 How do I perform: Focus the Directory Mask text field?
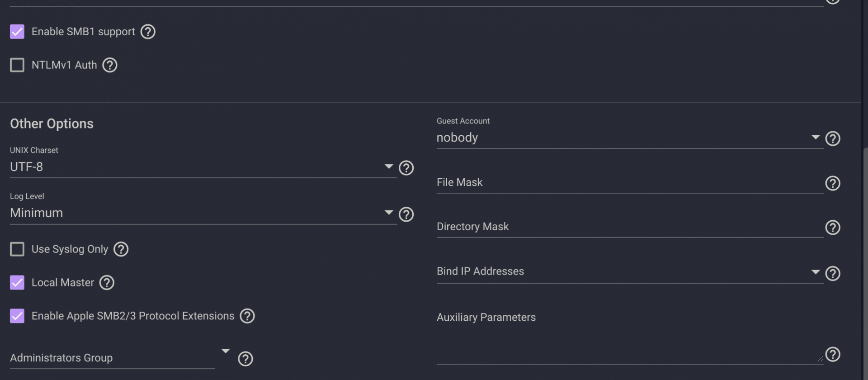tap(628, 227)
